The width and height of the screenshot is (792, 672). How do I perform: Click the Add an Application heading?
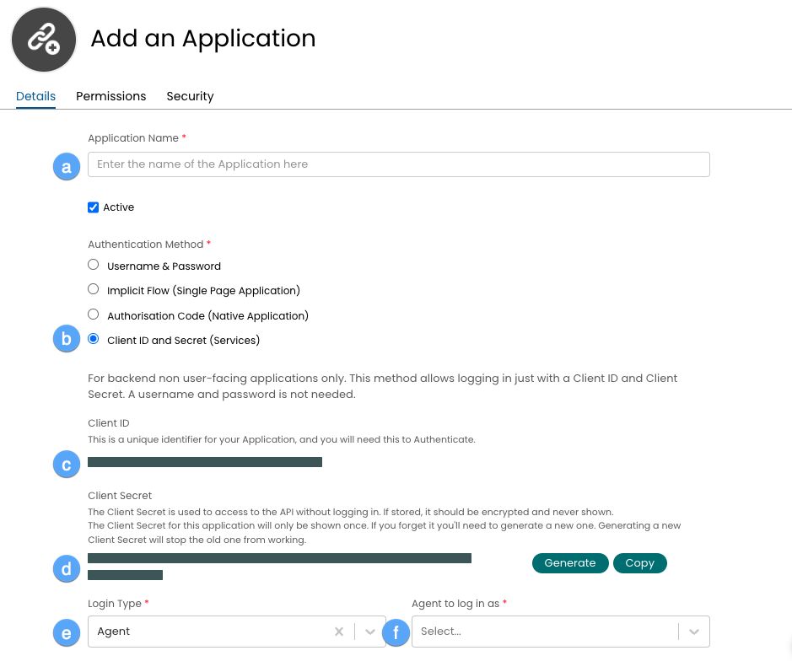[203, 39]
